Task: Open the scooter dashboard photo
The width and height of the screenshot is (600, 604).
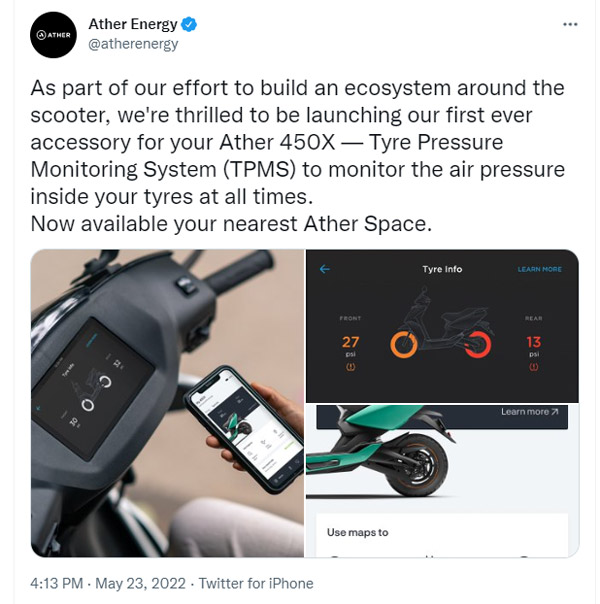Action: [x=167, y=403]
